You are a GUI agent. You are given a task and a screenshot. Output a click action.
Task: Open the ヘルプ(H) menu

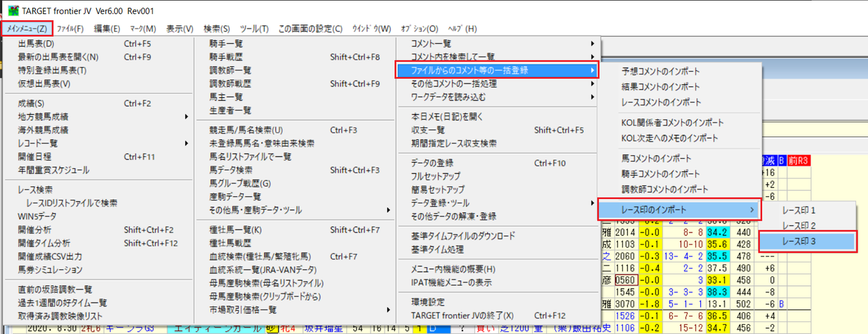click(x=462, y=29)
